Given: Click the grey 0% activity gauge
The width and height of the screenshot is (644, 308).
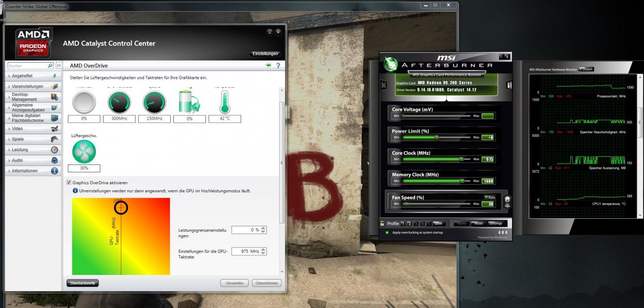Looking at the screenshot, I should (x=84, y=102).
